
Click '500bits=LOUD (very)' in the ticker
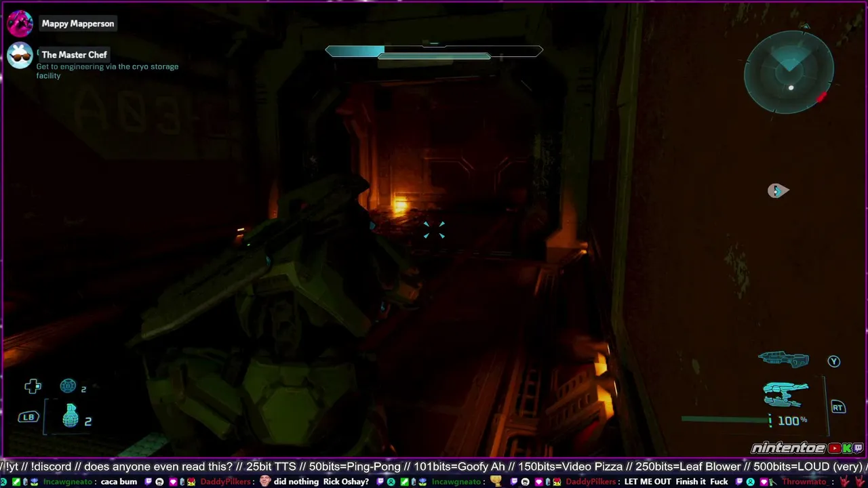pyautogui.click(x=808, y=466)
